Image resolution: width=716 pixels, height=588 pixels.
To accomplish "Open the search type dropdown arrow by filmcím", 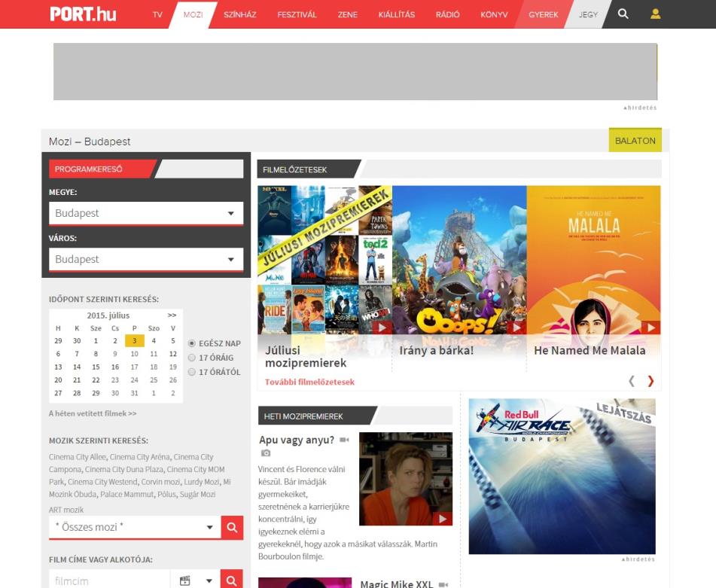I will 209,580.
